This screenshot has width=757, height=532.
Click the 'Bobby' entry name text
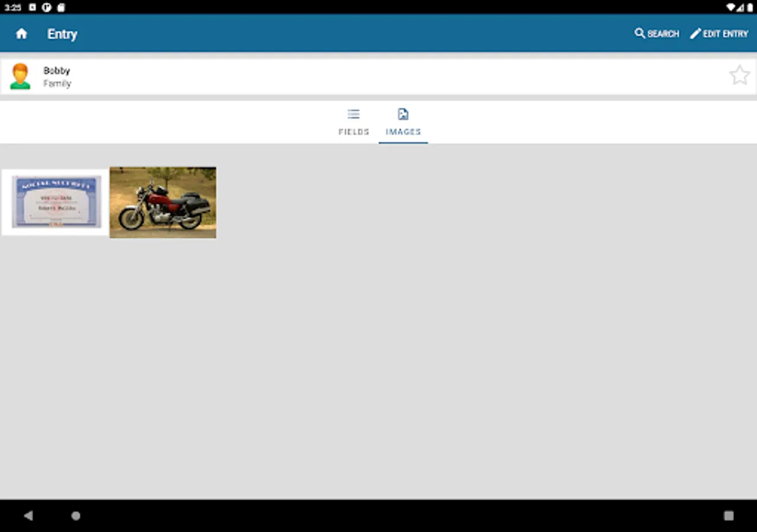click(x=57, y=70)
